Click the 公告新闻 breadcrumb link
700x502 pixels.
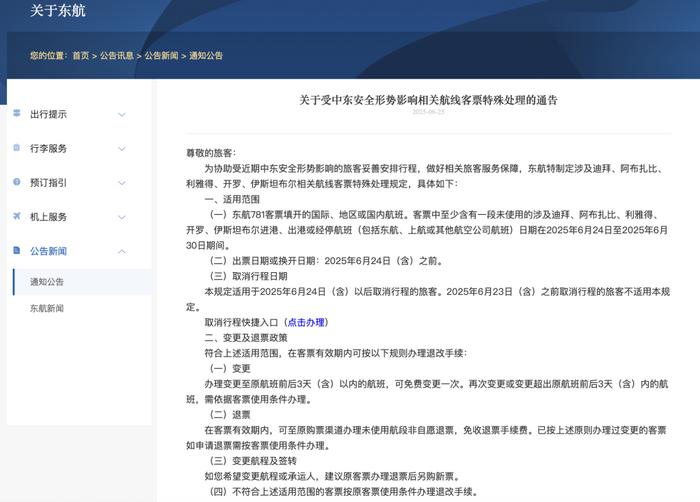pyautogui.click(x=161, y=55)
